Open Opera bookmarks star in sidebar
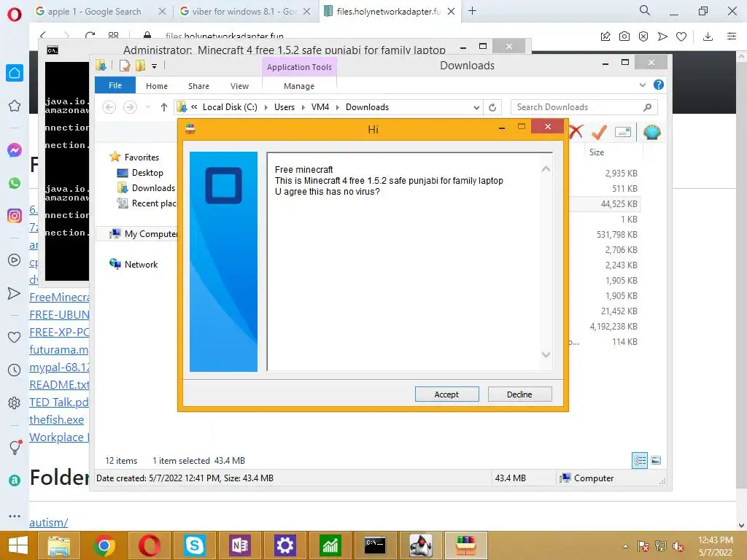Image resolution: width=747 pixels, height=560 pixels. (15, 106)
